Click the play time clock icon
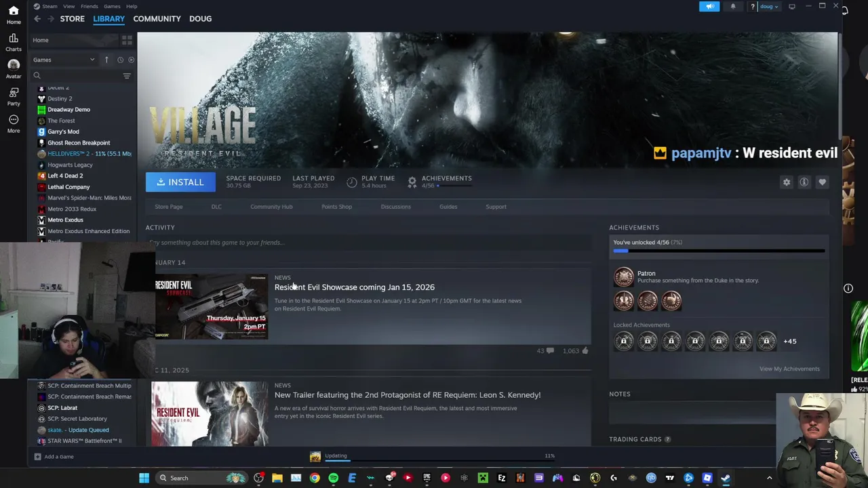The width and height of the screenshot is (868, 488). point(351,182)
